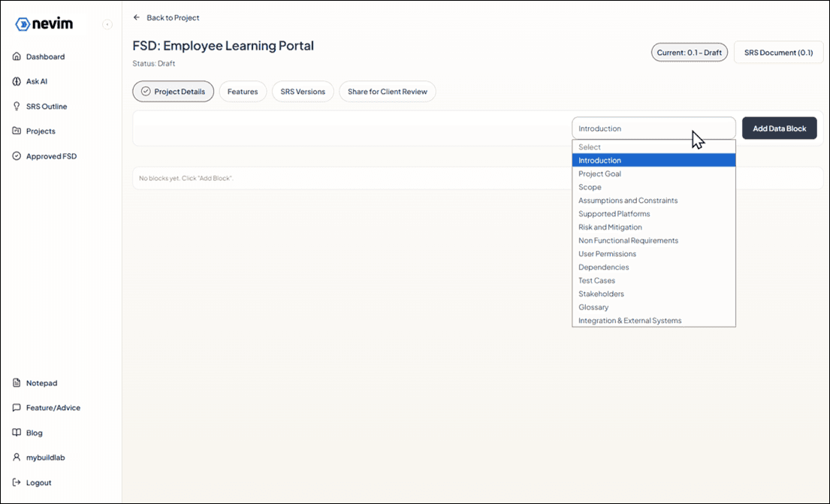830x504 pixels.
Task: Open the SRS Versions tab
Action: coord(303,91)
